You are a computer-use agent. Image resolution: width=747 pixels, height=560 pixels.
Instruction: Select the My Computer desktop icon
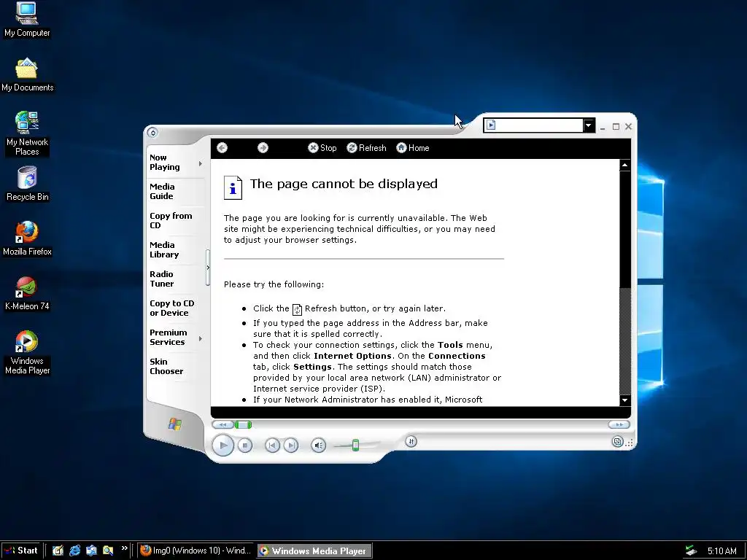point(27,19)
